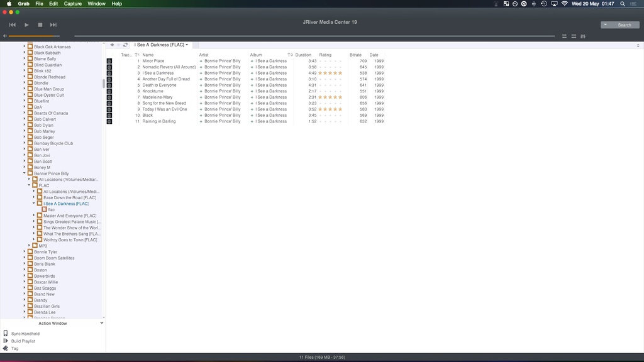Click the file icon beside flac

[45, 209]
